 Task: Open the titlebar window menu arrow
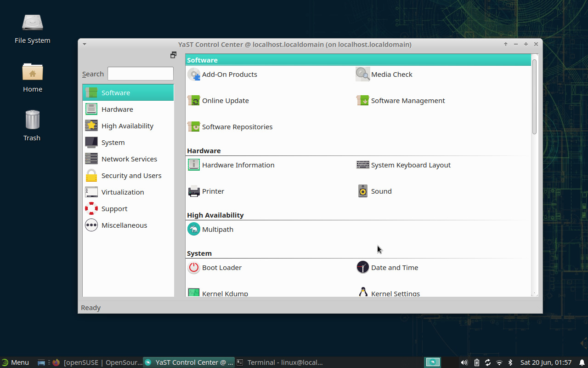84,44
